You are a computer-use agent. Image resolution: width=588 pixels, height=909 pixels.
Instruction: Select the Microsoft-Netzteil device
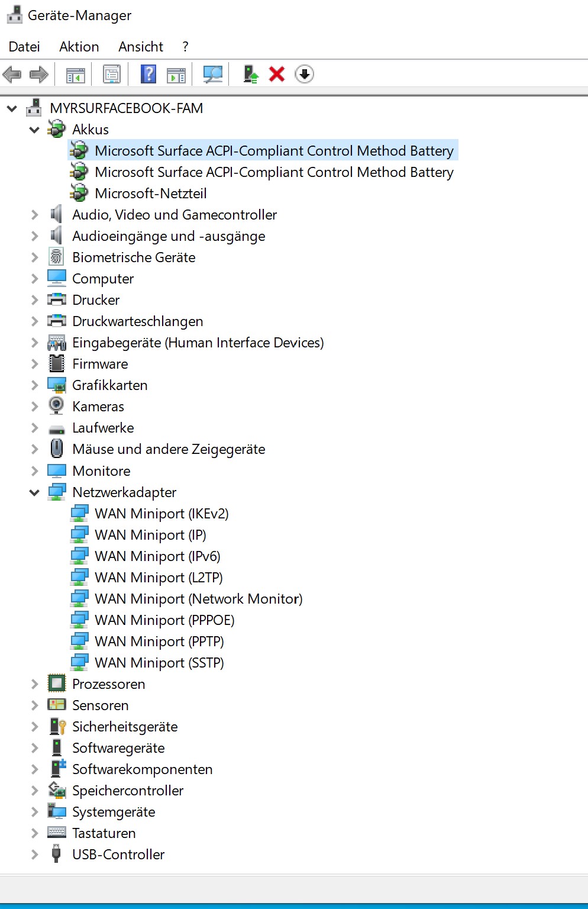click(151, 194)
